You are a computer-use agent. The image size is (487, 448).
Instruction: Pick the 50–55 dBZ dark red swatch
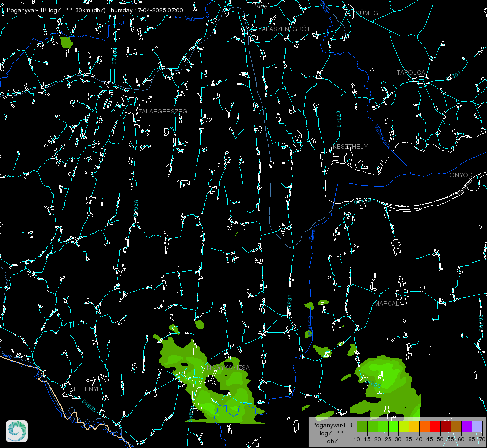[446, 426]
